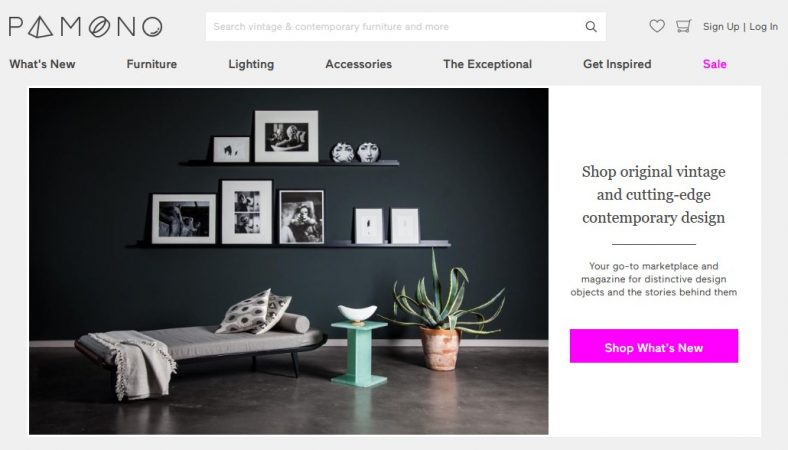
Task: Open the wishlist heart icon
Action: pos(657,26)
